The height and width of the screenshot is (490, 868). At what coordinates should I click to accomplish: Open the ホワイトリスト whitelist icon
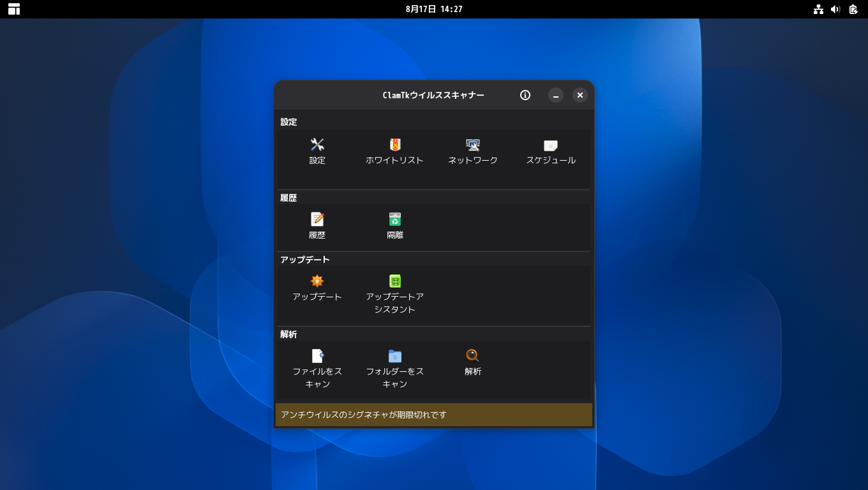click(x=395, y=145)
